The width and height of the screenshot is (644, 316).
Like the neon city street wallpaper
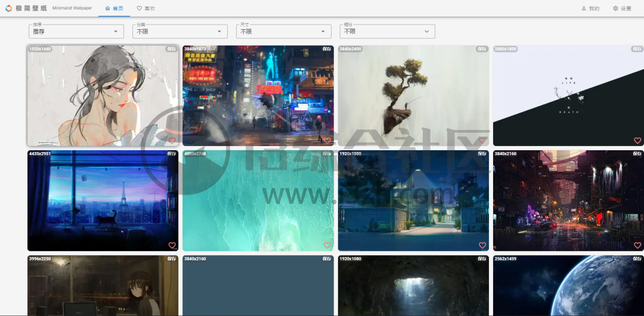[x=327, y=141]
